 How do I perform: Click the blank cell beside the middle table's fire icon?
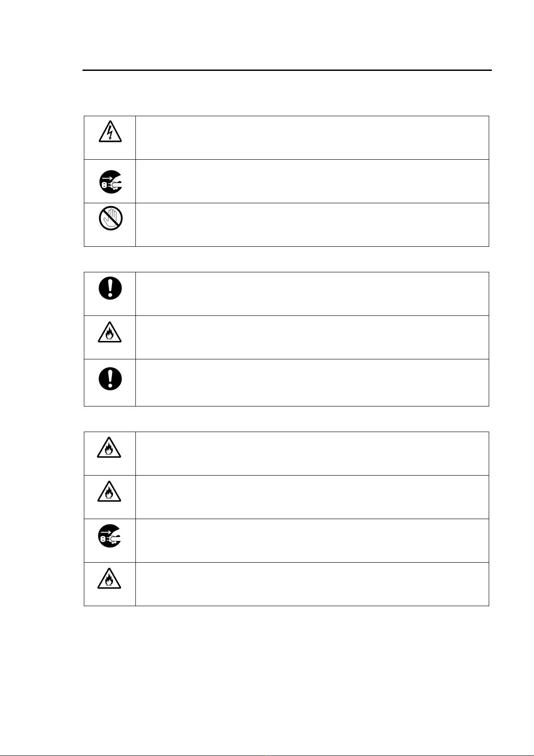pos(312,337)
